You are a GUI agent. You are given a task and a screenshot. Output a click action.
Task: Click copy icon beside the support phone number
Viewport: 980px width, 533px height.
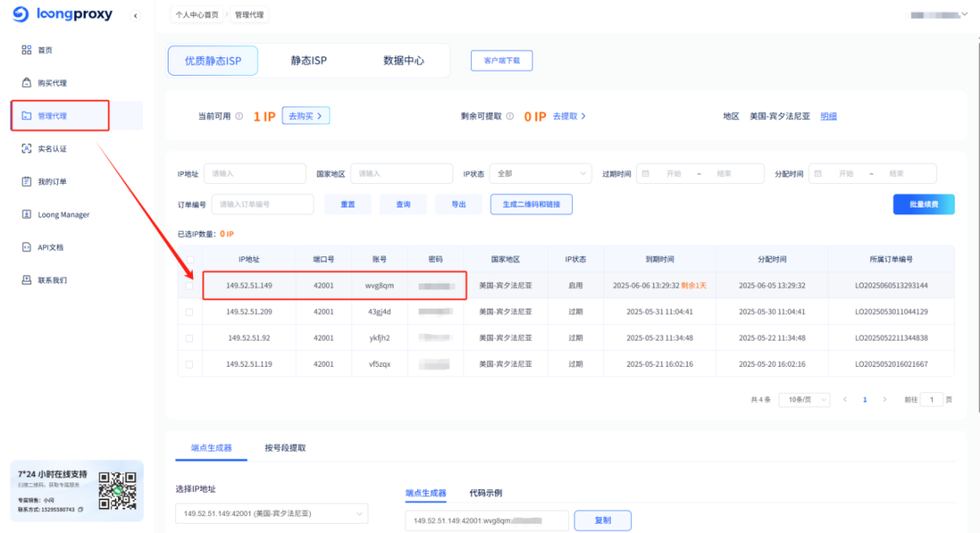(x=81, y=510)
